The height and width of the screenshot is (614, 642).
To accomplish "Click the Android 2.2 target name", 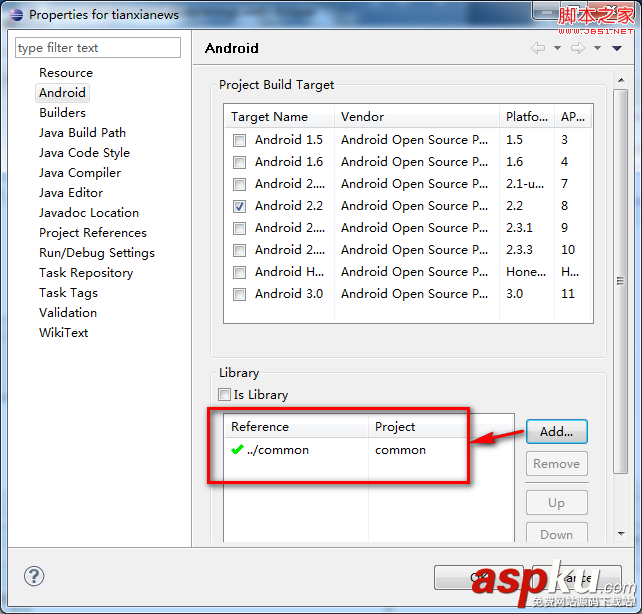I will point(289,206).
